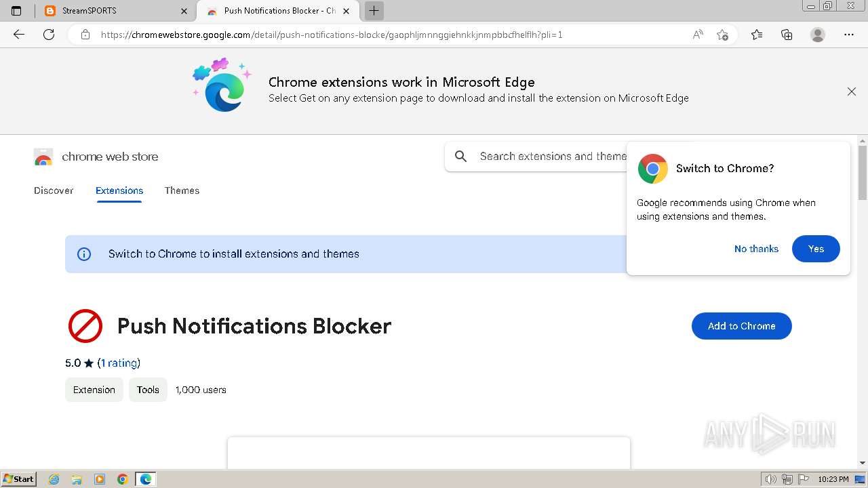Open the Collections panel
Screen dimensions: 868x488
787,35
